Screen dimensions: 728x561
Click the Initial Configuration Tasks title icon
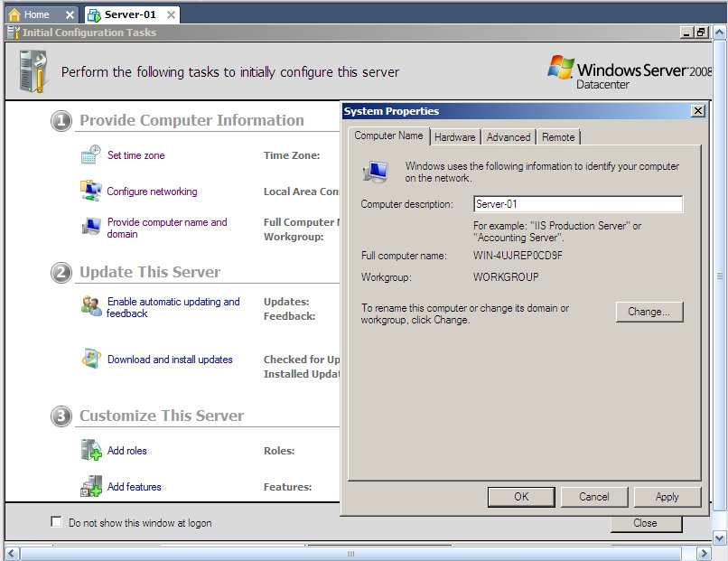14,33
